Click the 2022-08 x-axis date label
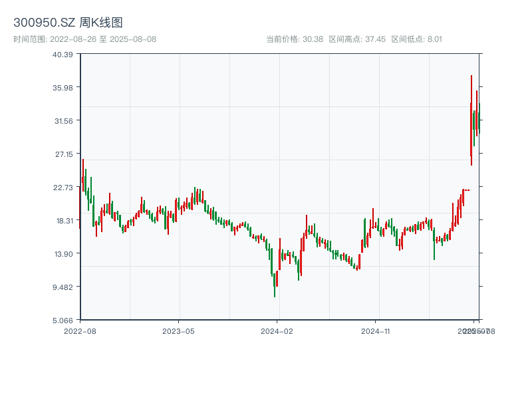 [80, 331]
